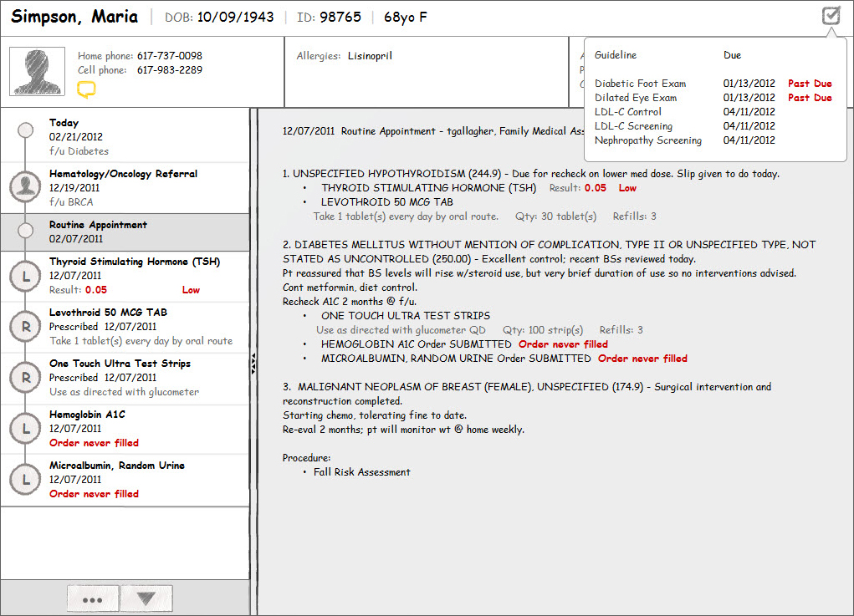854x616 pixels.
Task: Open the One Touch Ultra Test Strips entry
Action: (125, 378)
